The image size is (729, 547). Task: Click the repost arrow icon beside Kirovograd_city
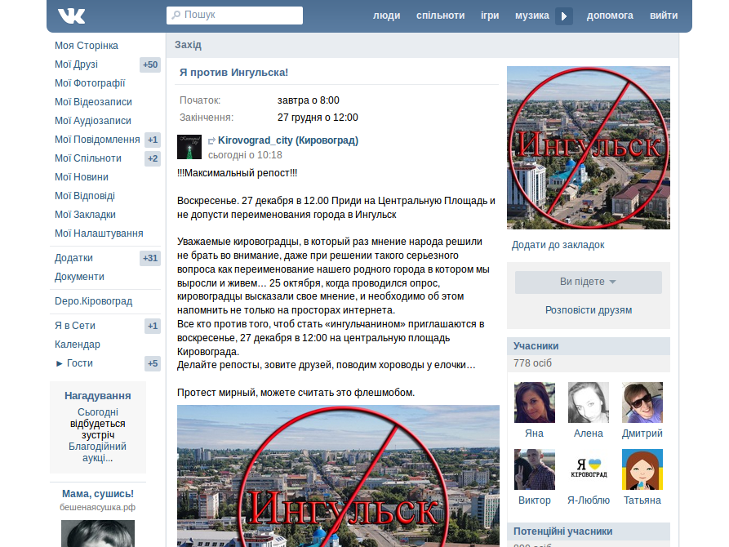(212, 141)
